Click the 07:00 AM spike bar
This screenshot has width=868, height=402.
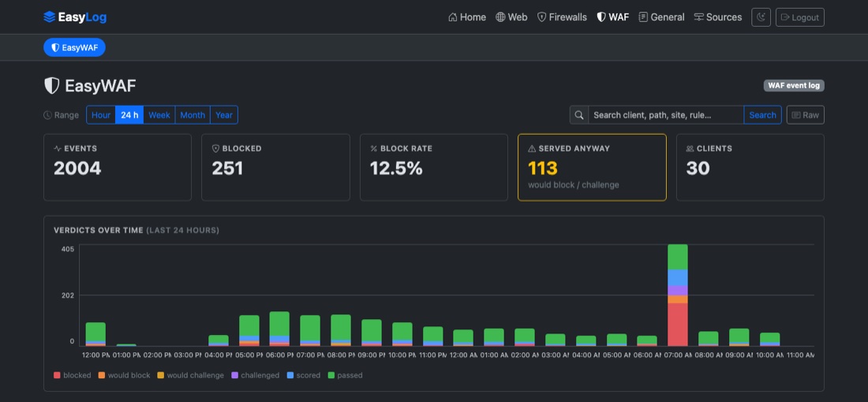tap(678, 296)
